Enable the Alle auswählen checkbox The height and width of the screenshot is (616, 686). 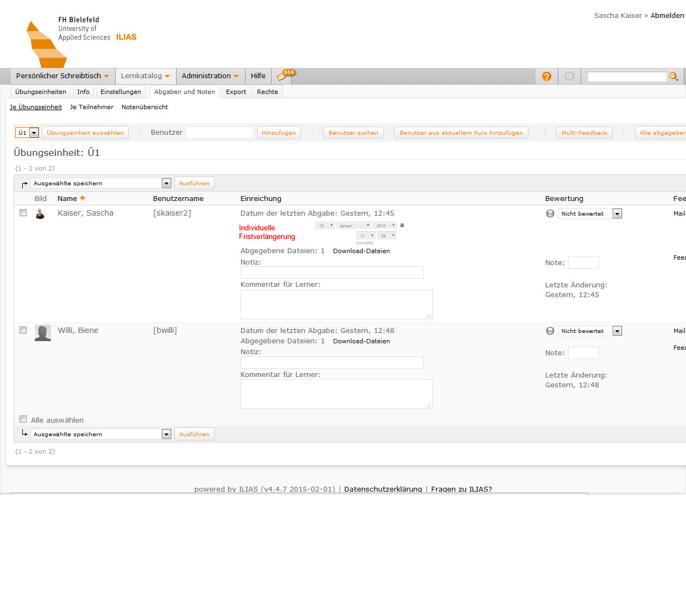pos(23,419)
